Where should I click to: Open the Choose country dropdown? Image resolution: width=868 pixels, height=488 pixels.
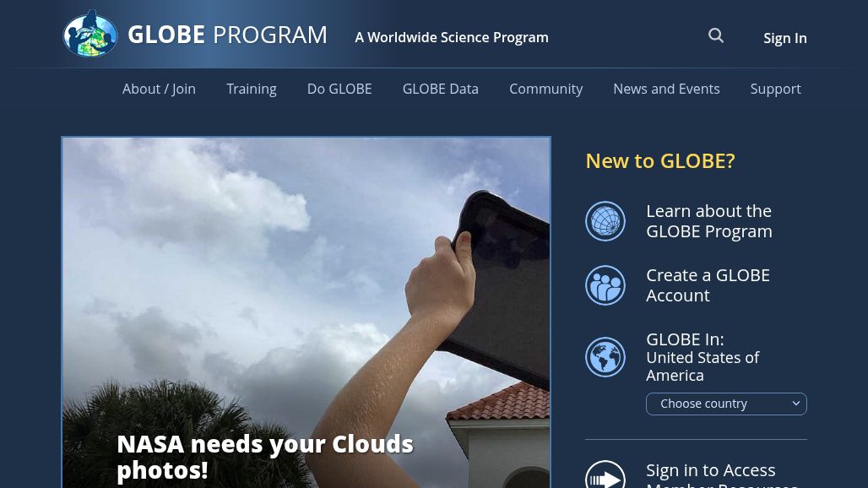pos(726,404)
